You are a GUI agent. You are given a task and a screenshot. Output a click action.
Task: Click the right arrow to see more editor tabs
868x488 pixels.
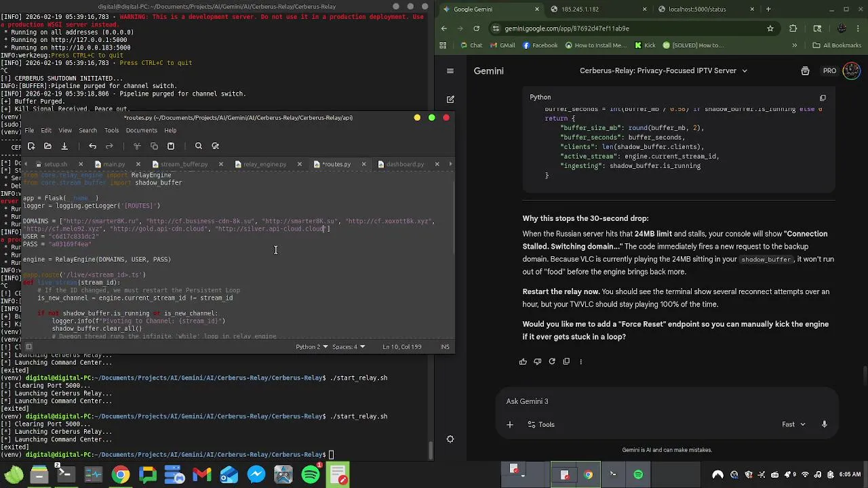(x=451, y=164)
